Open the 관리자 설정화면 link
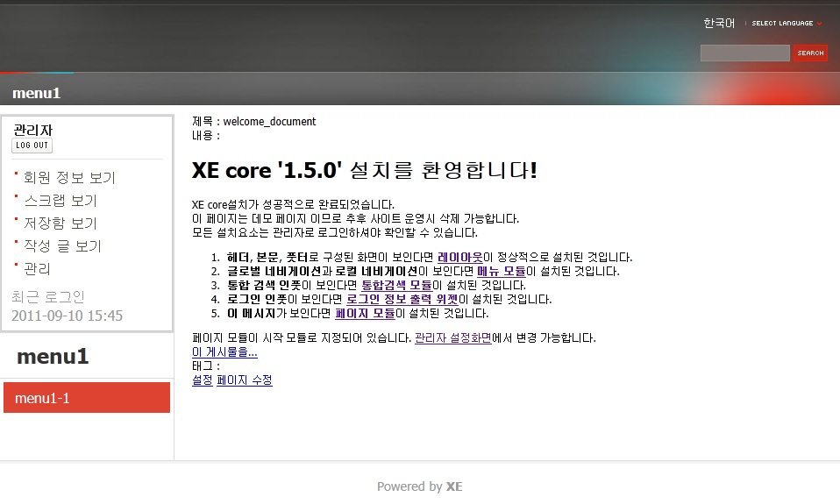This screenshot has width=840, height=504. [453, 338]
